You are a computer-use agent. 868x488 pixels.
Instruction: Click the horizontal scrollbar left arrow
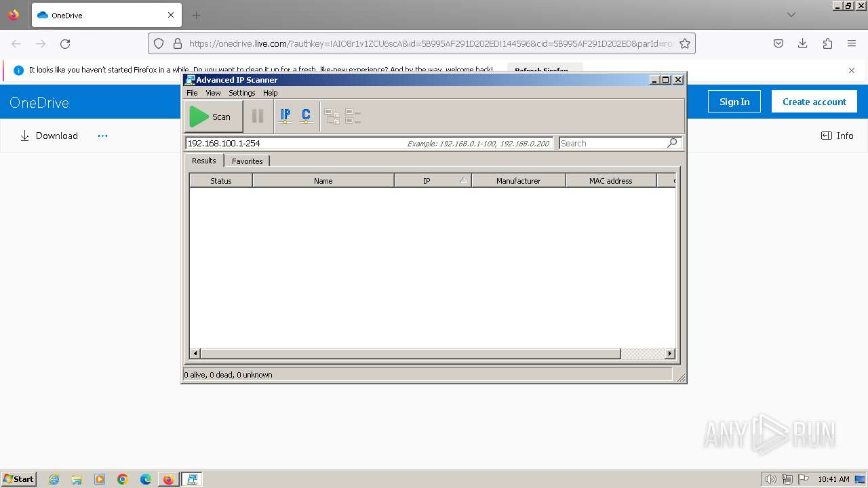tap(195, 354)
